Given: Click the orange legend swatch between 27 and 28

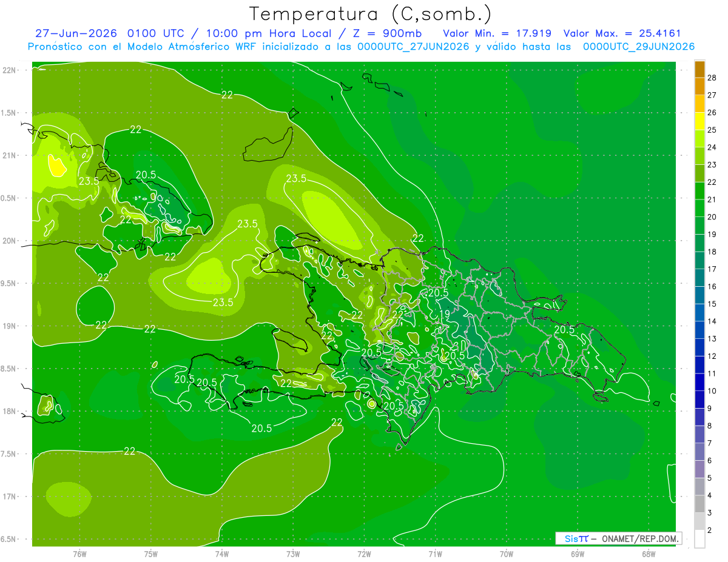Looking at the screenshot, I should [x=699, y=87].
